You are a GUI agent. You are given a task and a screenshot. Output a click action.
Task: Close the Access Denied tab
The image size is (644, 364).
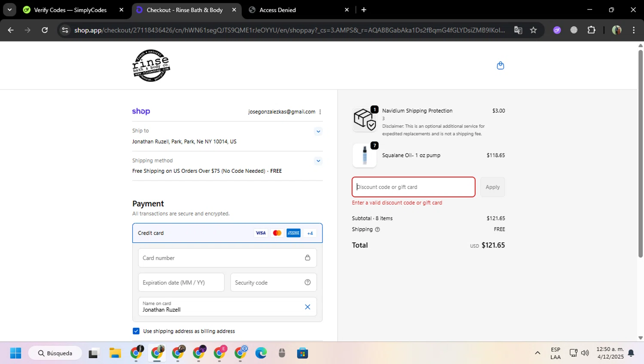tap(347, 10)
